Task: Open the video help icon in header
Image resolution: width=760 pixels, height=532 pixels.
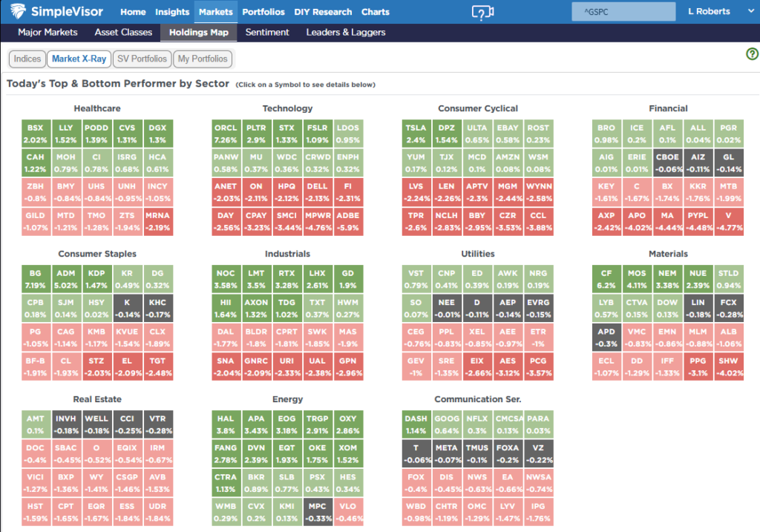Action: tap(482, 12)
